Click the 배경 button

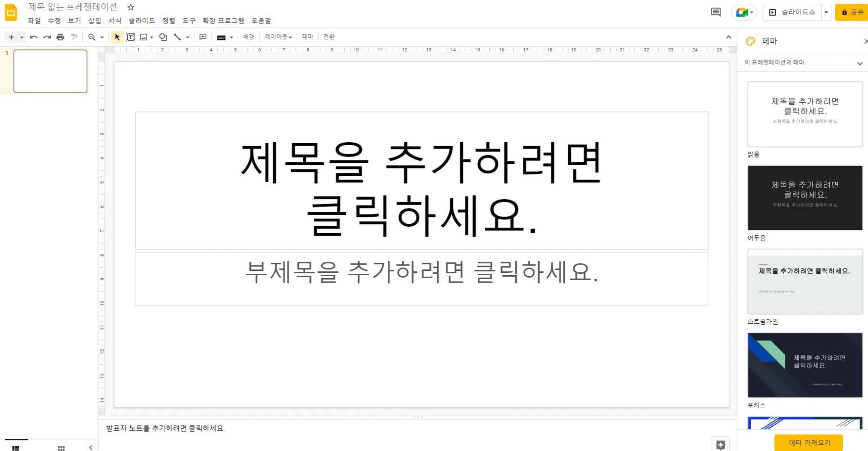tap(248, 37)
